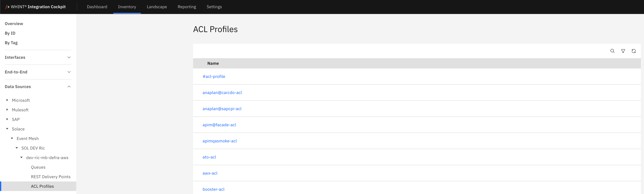Click the filter funnel icon
This screenshot has height=194, width=644.
[x=623, y=51]
